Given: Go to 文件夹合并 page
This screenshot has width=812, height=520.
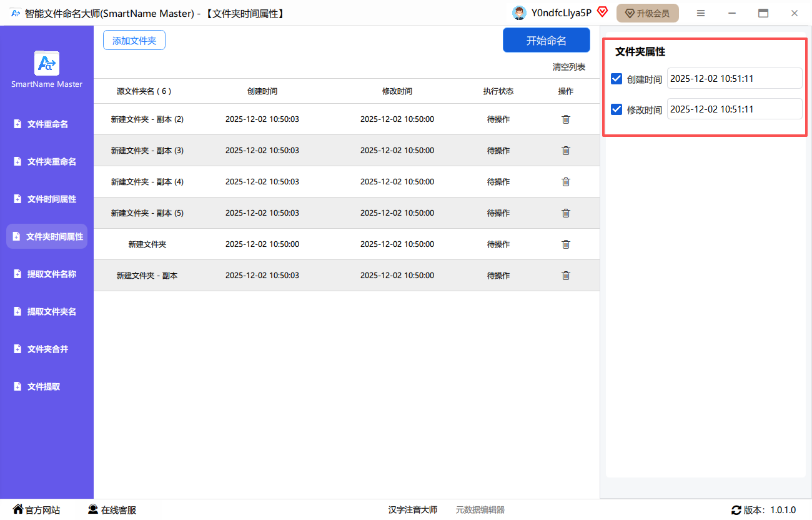Looking at the screenshot, I should (47, 349).
